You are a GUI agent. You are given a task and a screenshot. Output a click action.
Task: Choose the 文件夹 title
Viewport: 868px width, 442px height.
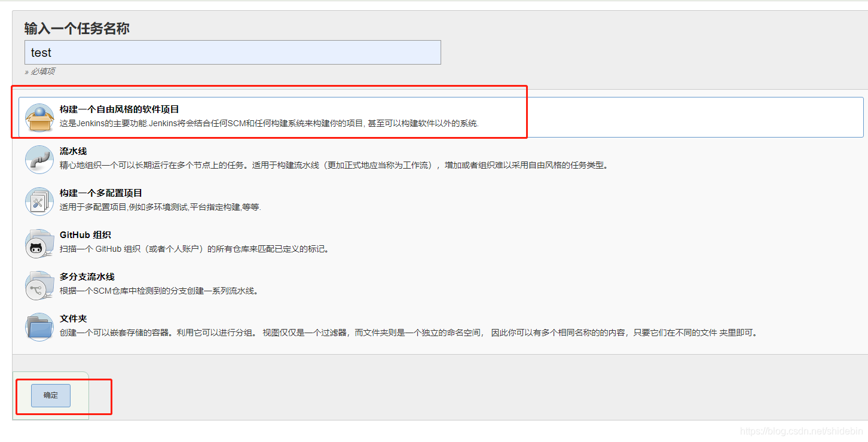74,319
